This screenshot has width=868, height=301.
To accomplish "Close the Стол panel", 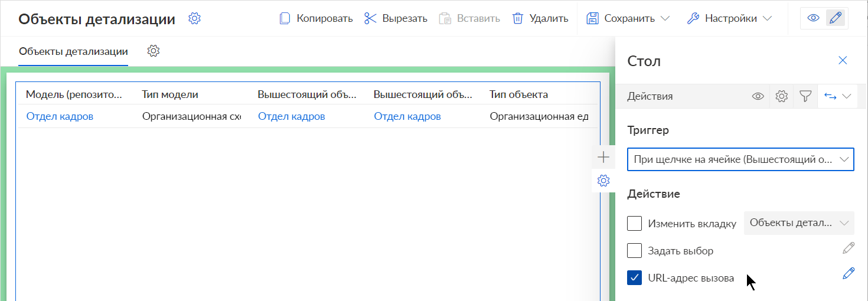I will coord(843,60).
